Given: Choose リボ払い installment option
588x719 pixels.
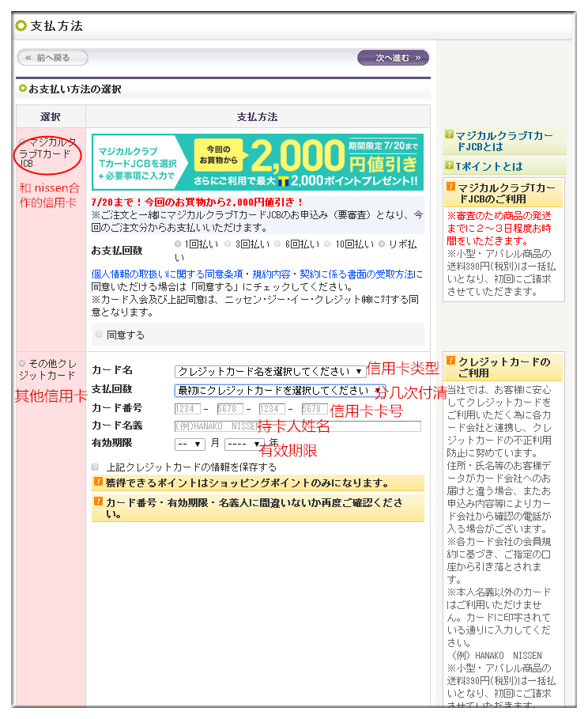Looking at the screenshot, I should 382,244.
